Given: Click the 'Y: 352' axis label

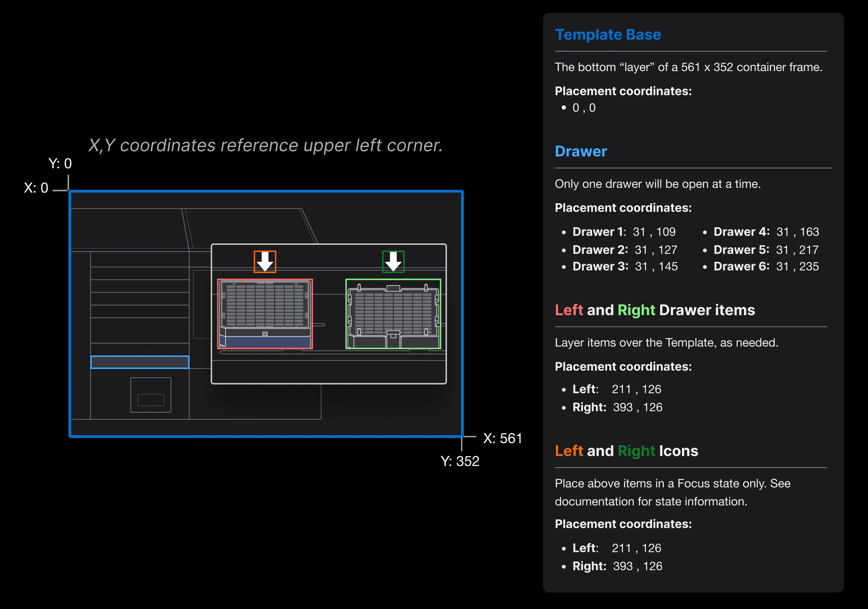Looking at the screenshot, I should (x=460, y=461).
